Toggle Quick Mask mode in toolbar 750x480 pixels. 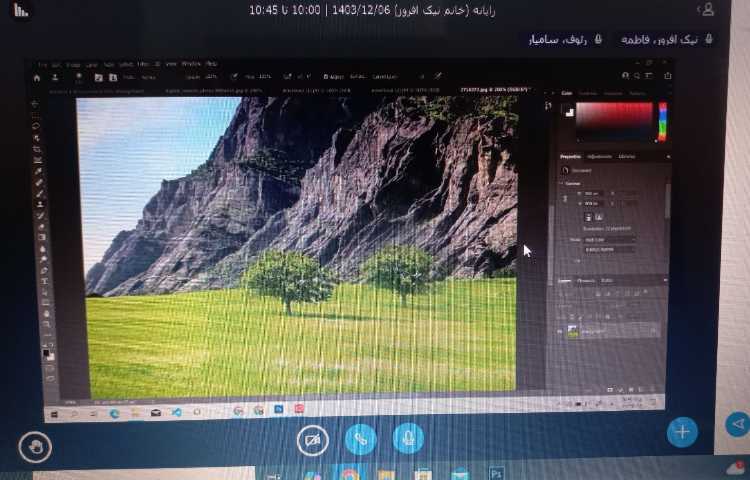point(50,369)
